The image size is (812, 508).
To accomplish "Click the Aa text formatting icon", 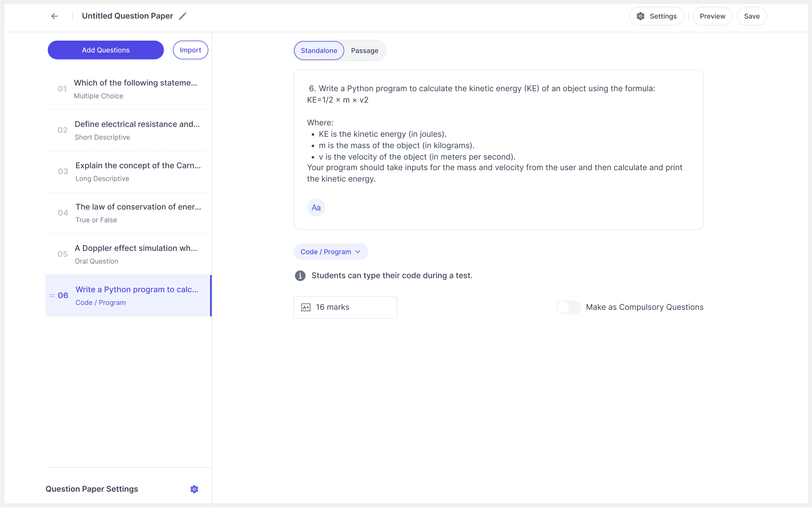I will pyautogui.click(x=316, y=208).
